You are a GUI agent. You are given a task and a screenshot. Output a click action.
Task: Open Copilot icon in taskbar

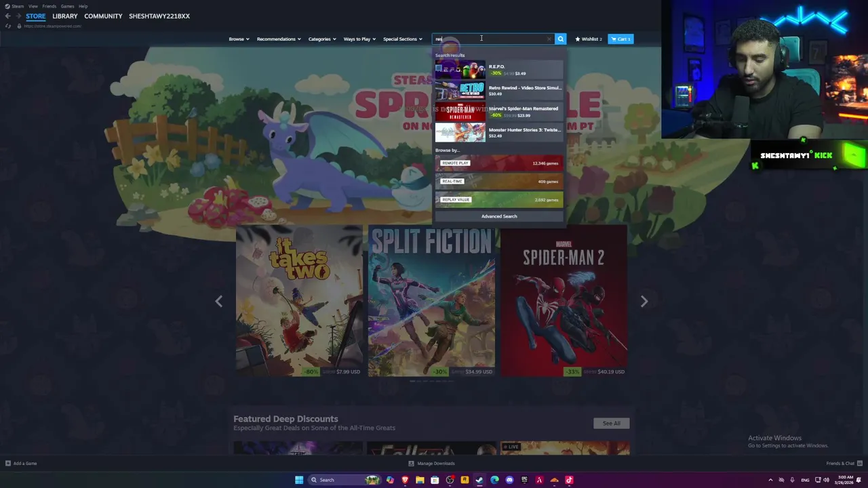click(390, 480)
